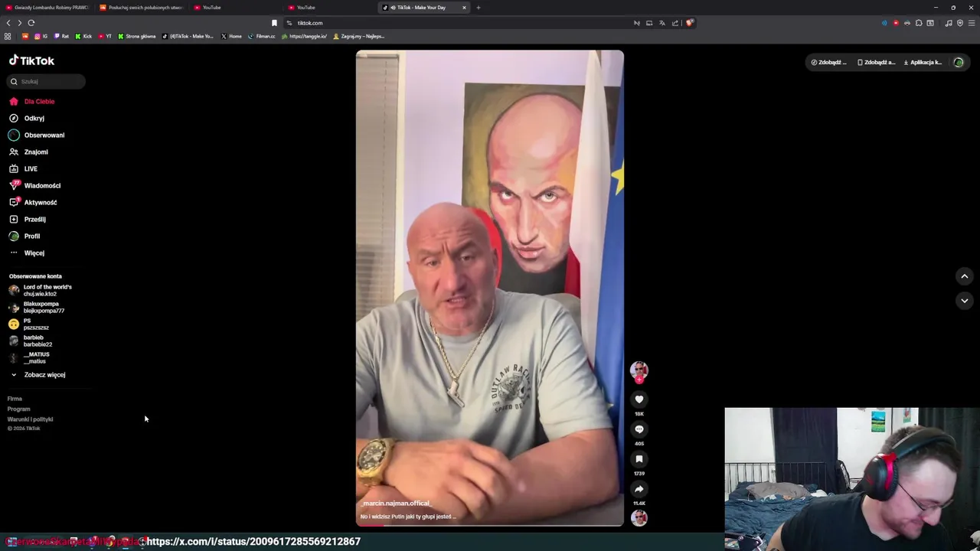This screenshot has height=551, width=980.
Task: Open the Dla Ciebie feed
Action: coord(31,101)
